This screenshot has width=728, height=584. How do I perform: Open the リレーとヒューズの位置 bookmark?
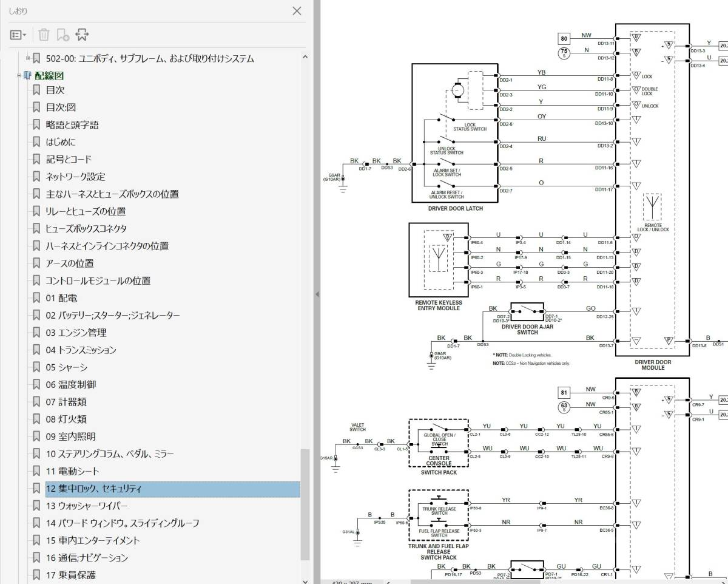coord(86,211)
